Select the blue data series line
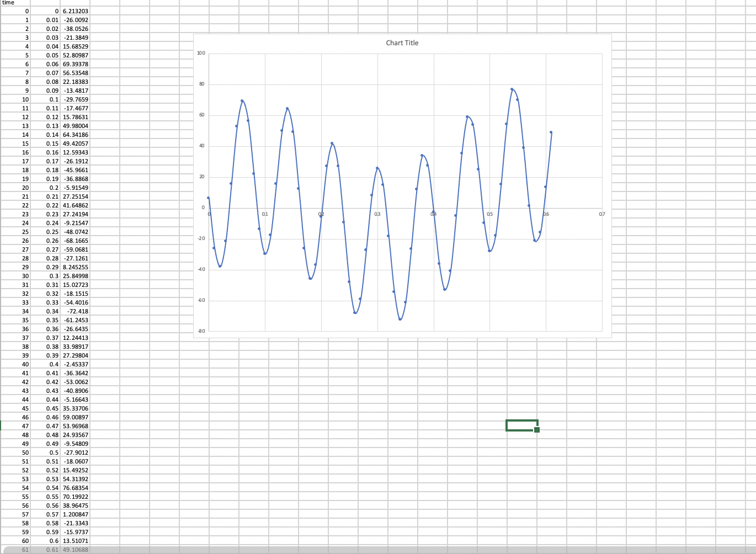The width and height of the screenshot is (756, 554). click(x=242, y=101)
